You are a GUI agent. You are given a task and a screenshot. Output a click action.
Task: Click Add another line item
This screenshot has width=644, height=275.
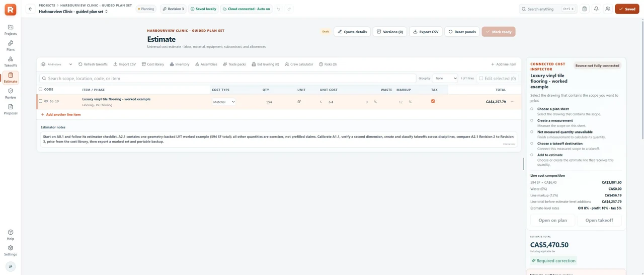61,114
